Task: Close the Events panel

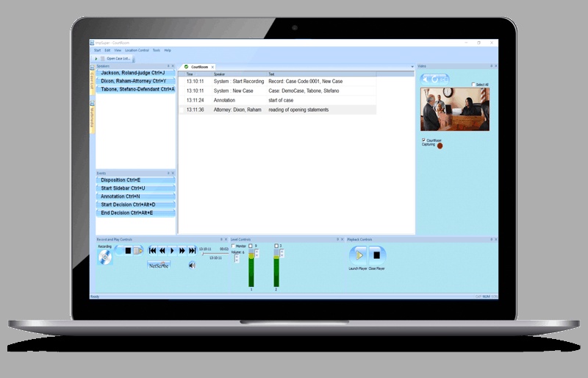Action: point(173,174)
